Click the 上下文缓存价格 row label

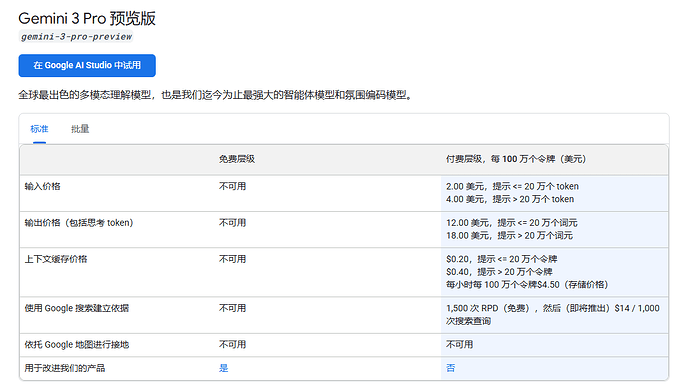click(56, 259)
